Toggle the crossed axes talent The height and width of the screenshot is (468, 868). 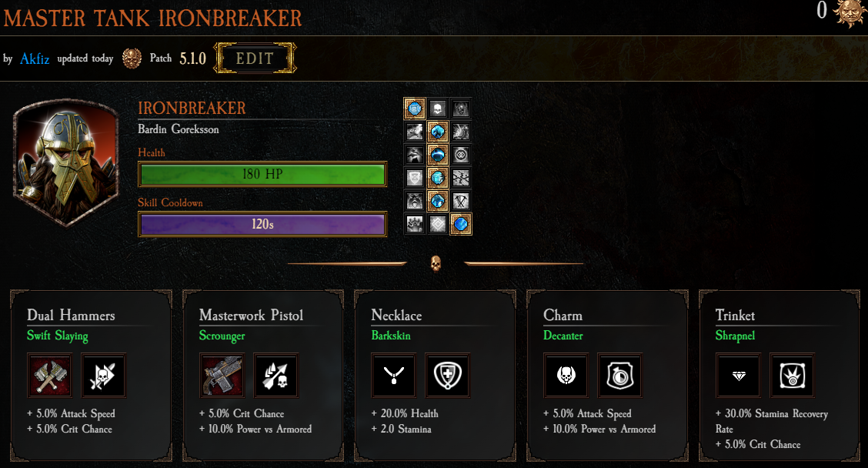pos(461,201)
